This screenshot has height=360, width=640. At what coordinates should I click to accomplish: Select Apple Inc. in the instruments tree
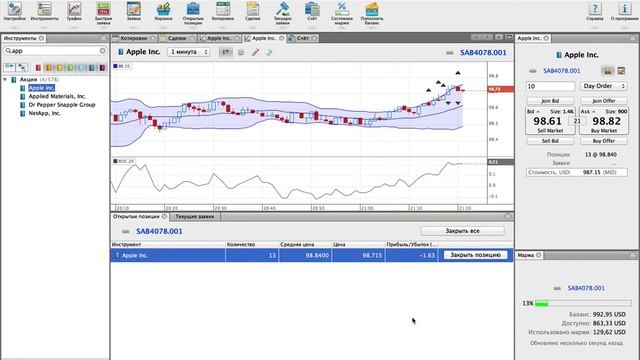pos(42,88)
